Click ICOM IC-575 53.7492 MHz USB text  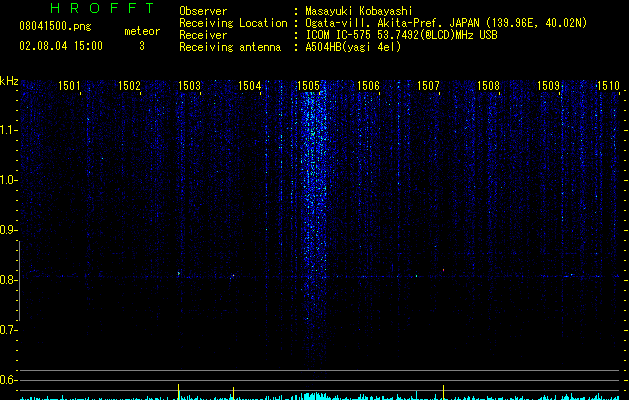pyautogui.click(x=402, y=35)
